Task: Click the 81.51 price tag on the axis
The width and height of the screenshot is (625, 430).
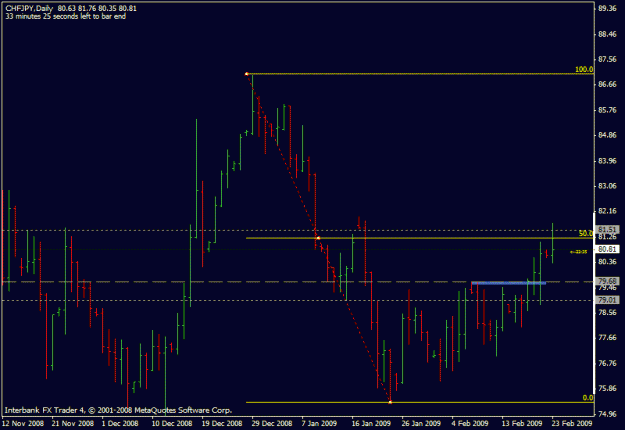Action: tap(607, 230)
